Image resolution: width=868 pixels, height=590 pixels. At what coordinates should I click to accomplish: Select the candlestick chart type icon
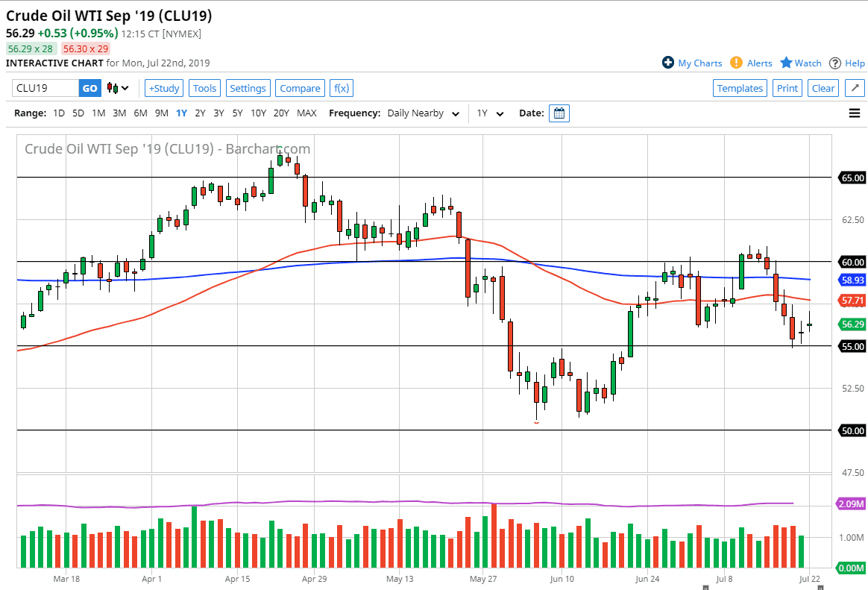[x=111, y=87]
